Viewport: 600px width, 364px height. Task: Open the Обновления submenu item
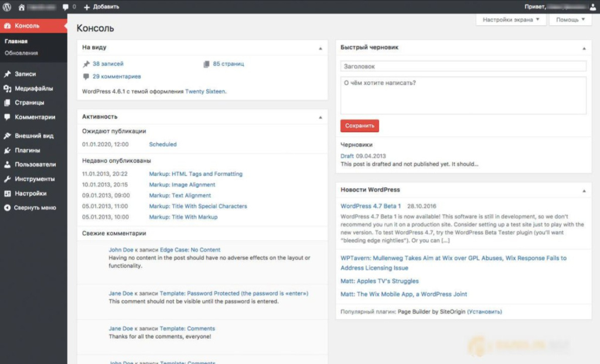[21, 53]
